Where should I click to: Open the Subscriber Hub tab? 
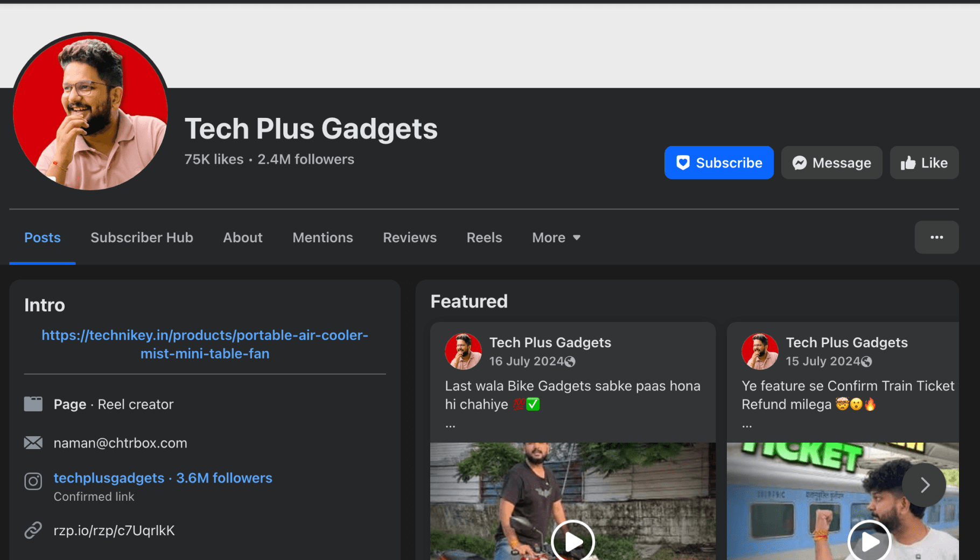click(142, 237)
